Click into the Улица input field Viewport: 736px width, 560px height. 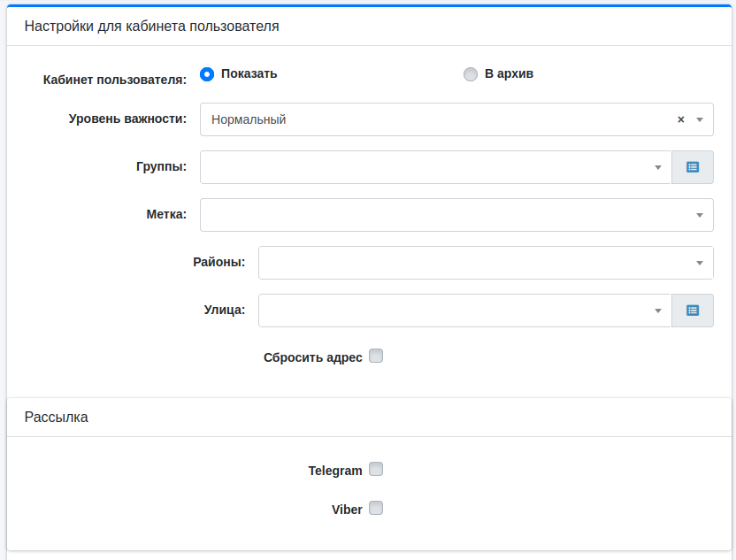pyautogui.click(x=453, y=311)
